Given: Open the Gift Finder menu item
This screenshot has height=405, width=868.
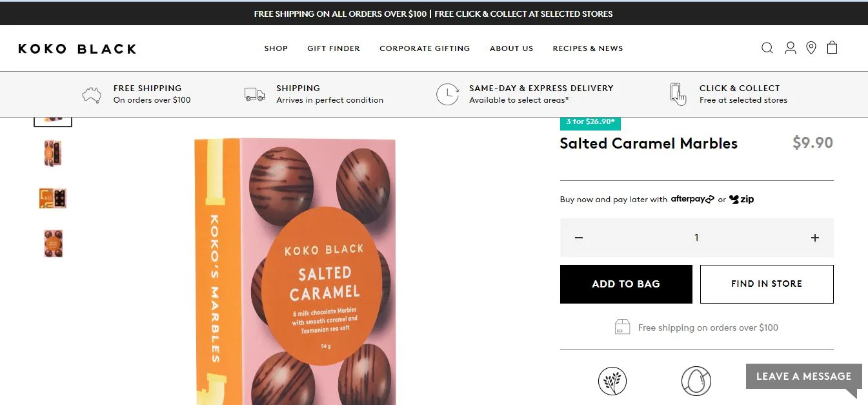Looking at the screenshot, I should [334, 48].
